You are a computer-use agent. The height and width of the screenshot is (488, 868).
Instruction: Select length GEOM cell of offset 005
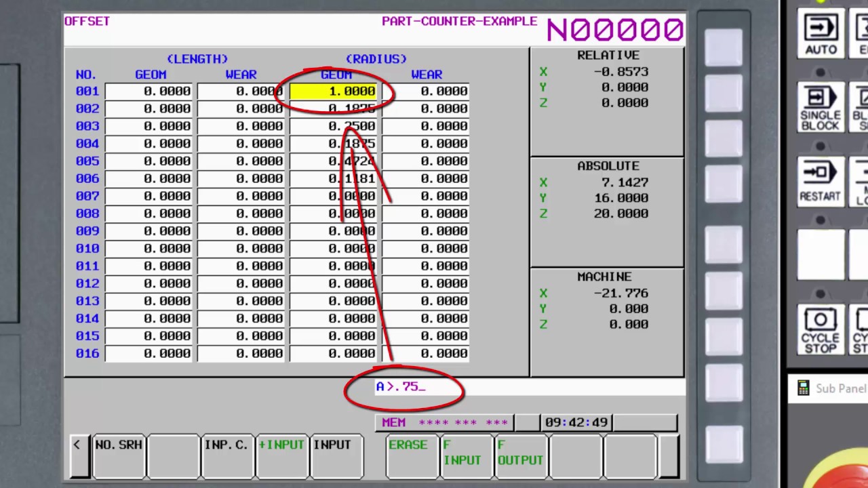point(149,161)
